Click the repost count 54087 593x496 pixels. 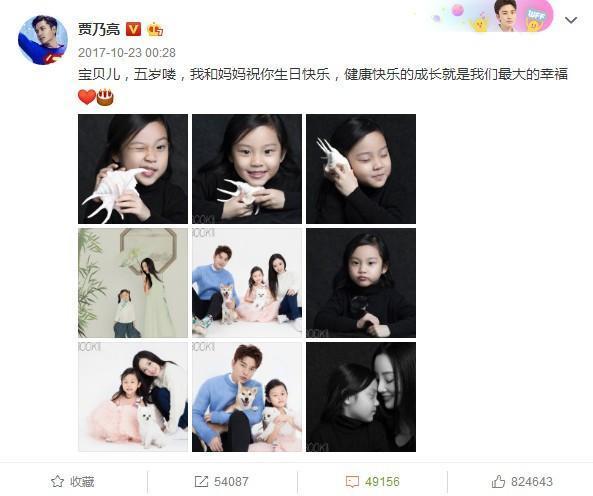click(231, 481)
